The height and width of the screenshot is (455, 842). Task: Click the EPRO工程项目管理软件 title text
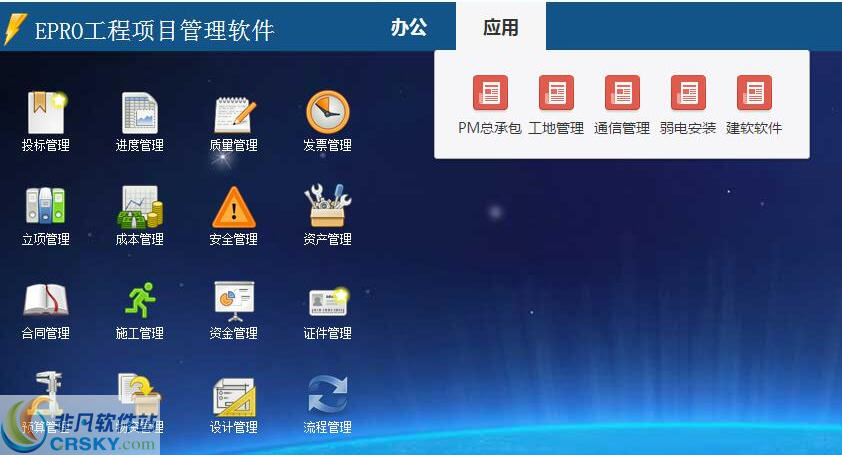coord(155,30)
